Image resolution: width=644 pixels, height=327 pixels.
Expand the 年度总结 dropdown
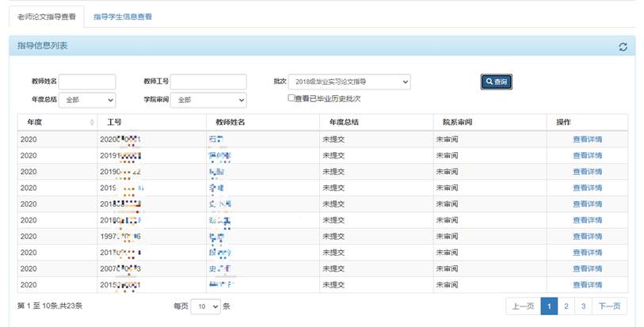point(87,101)
